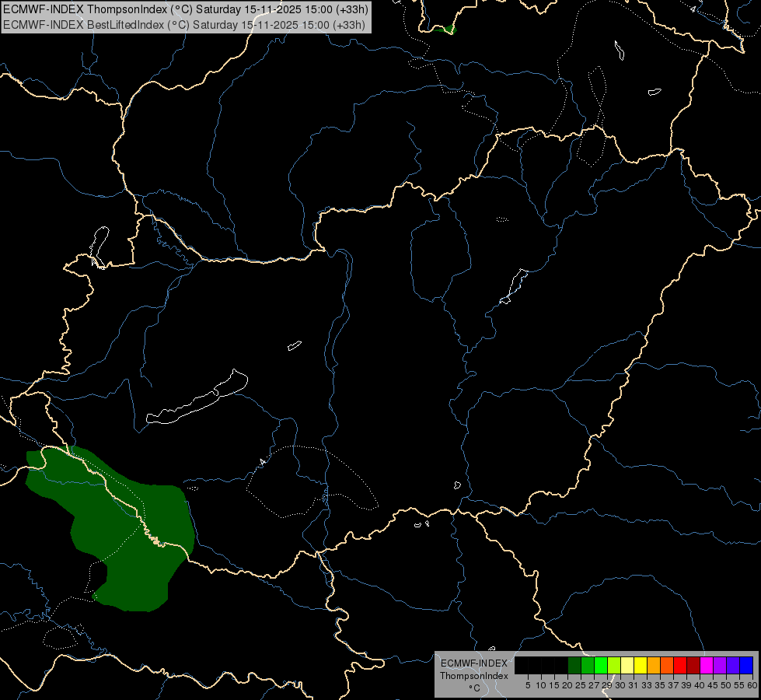Click the small green patch near top border
This screenshot has width=761, height=700.
tap(446, 30)
